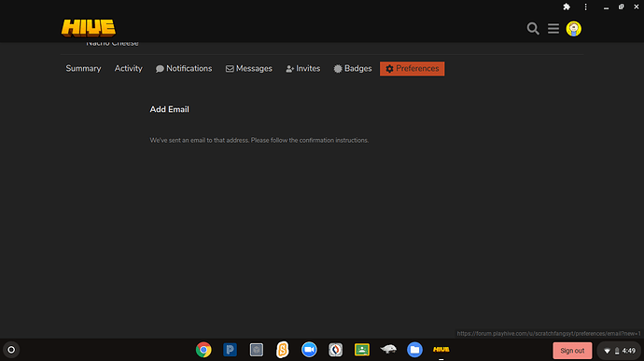Open the hamburger menu in header

click(553, 28)
